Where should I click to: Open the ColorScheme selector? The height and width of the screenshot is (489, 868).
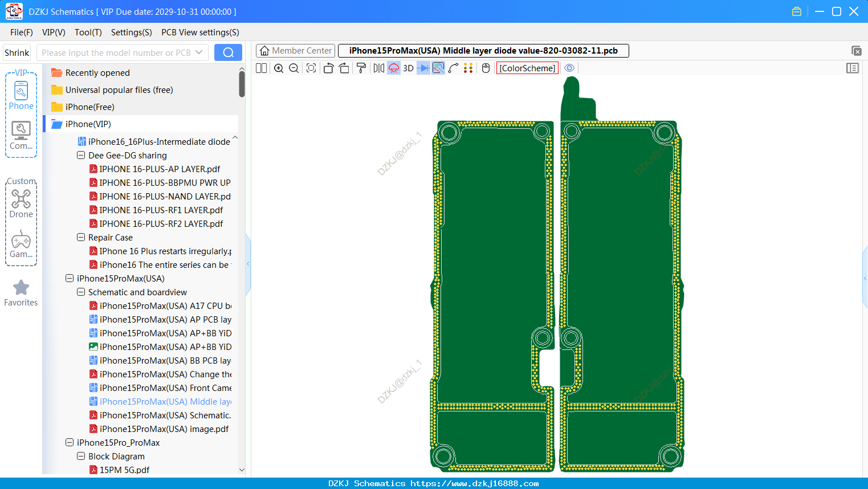point(527,68)
